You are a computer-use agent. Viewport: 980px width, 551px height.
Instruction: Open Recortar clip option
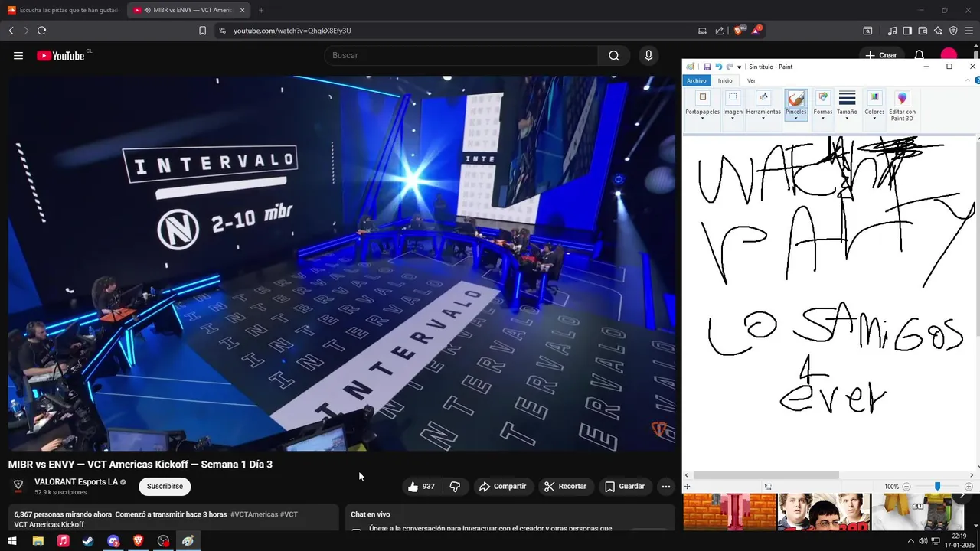tap(565, 487)
